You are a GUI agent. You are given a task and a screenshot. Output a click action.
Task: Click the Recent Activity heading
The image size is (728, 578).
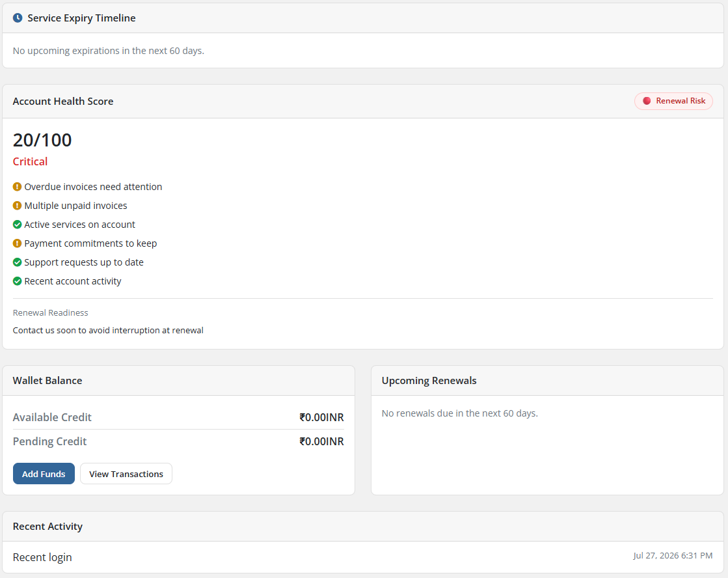pos(48,527)
